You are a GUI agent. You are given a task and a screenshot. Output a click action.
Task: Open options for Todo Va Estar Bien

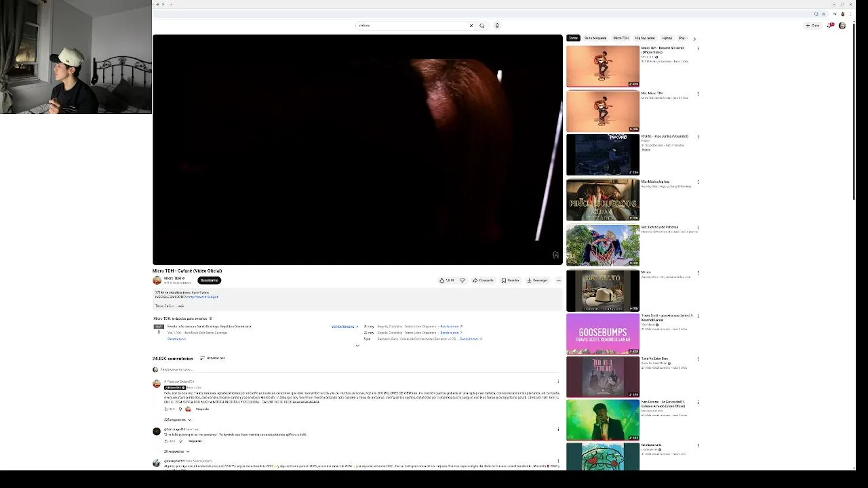pyautogui.click(x=698, y=359)
